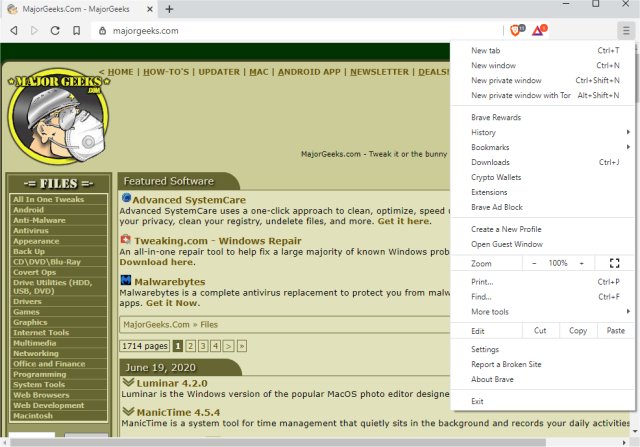This screenshot has width=640, height=447.
Task: Click Exit in menu
Action: coord(543,401)
